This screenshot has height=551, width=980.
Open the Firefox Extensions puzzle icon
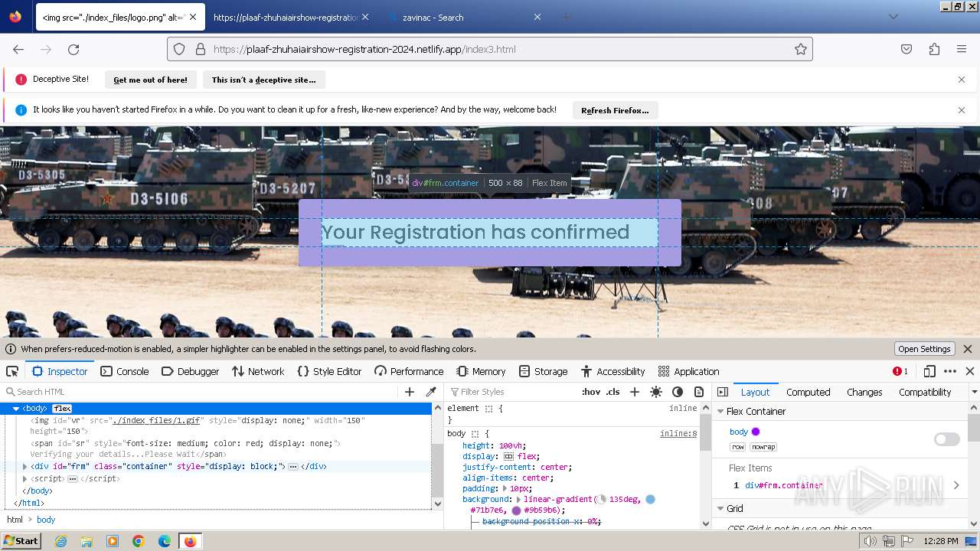(x=934, y=49)
